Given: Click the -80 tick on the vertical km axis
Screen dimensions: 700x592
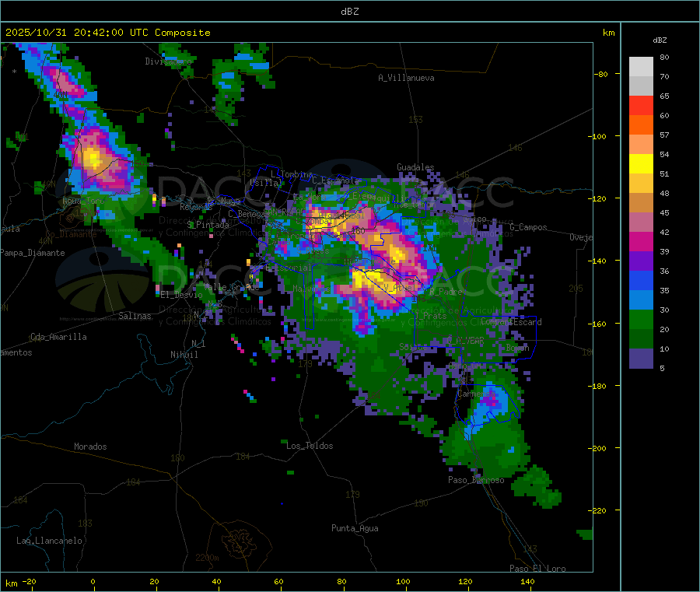Looking at the screenshot, I should tap(601, 74).
